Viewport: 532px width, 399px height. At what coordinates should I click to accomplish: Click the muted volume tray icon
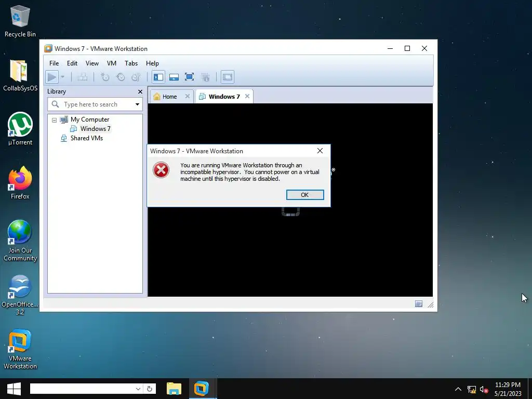click(x=484, y=389)
